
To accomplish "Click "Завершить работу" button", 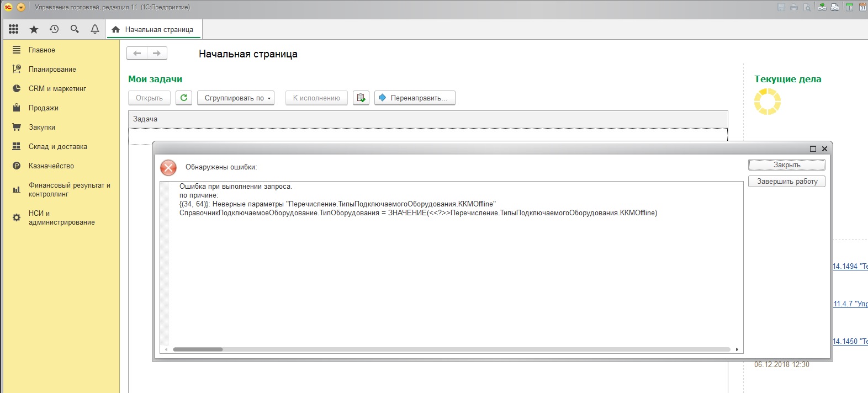I will pos(786,182).
